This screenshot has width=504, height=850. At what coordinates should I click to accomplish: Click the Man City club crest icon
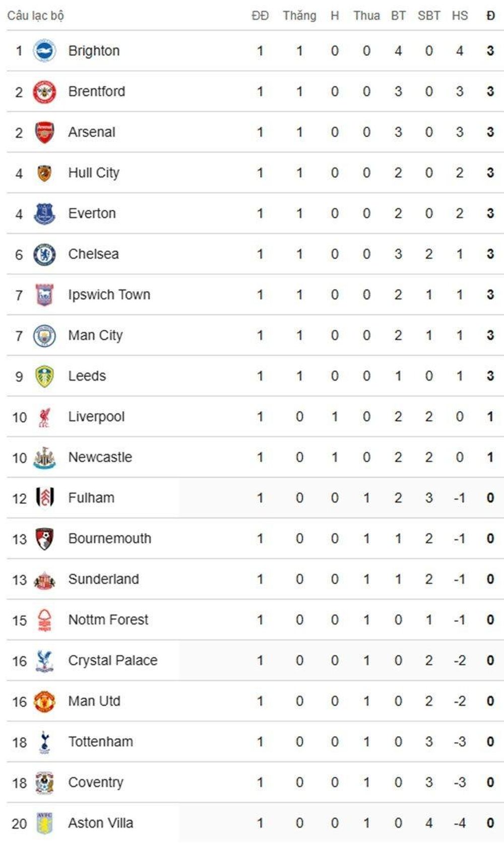tap(44, 335)
